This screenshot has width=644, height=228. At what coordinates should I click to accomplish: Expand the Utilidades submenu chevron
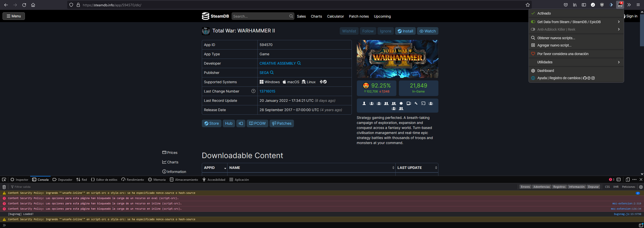click(619, 62)
